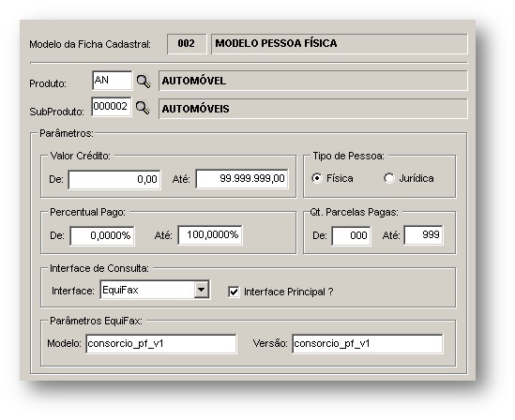515x420 pixels.
Task: Open the EquiFax interface combo box
Action: (155, 290)
